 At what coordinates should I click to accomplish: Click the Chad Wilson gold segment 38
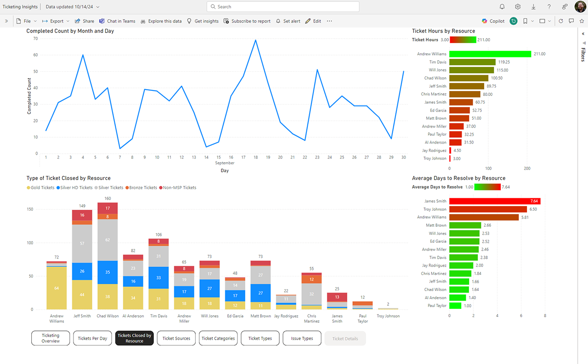(x=107, y=297)
